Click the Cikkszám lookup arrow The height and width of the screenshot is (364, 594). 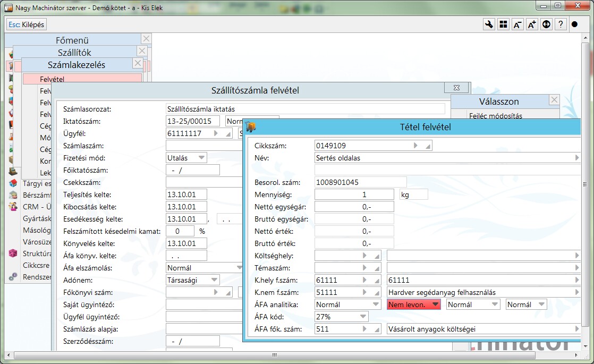(415, 145)
